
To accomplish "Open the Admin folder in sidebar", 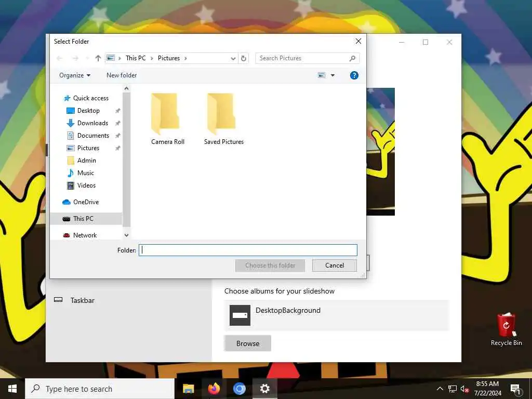I will click(x=87, y=161).
